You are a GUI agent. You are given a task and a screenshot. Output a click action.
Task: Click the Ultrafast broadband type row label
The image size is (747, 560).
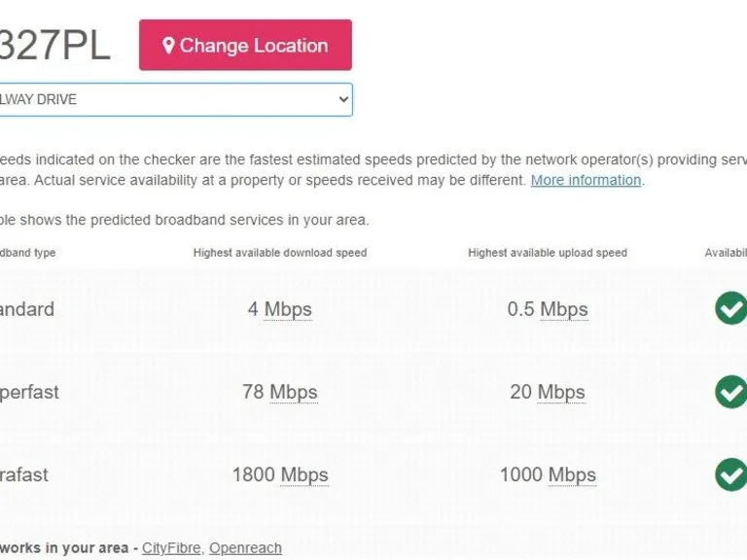coord(23,475)
